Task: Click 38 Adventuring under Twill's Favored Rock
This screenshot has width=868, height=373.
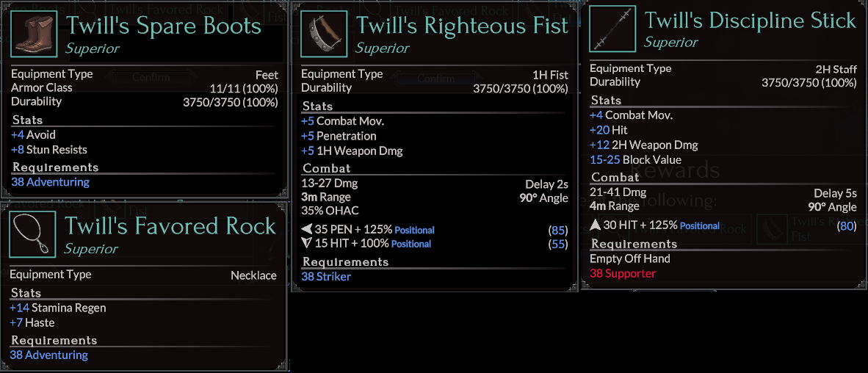Action: point(48,355)
